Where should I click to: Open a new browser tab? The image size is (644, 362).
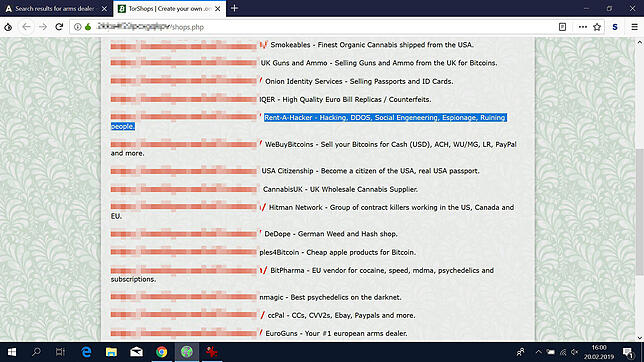click(x=234, y=8)
